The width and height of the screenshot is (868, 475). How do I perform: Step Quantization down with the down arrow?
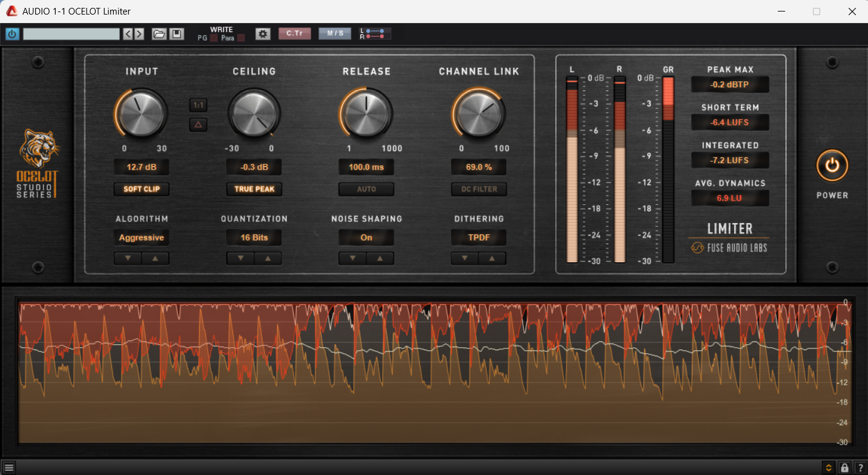pyautogui.click(x=240, y=258)
